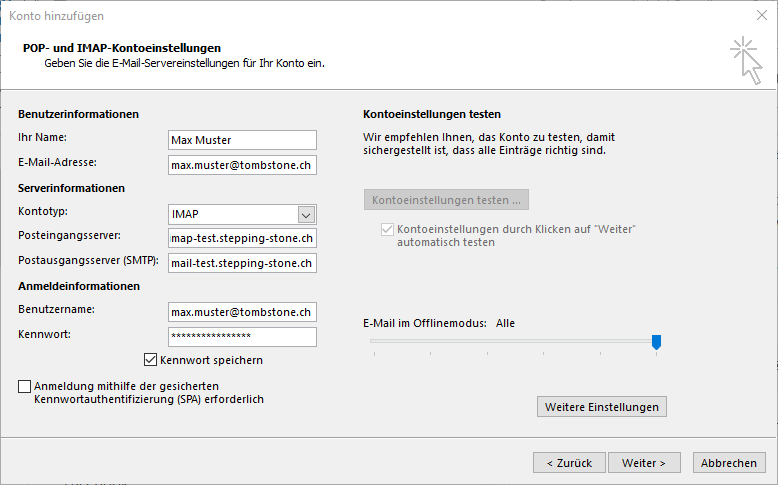Screen dimensions: 778x485
Task: Proceed by clicking Weiter
Action: (x=650, y=463)
